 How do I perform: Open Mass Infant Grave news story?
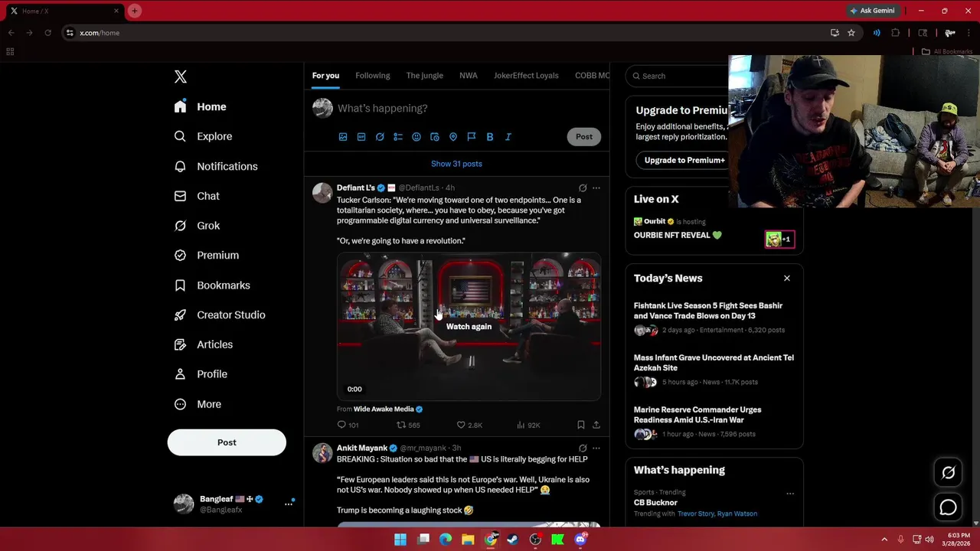[x=714, y=370]
